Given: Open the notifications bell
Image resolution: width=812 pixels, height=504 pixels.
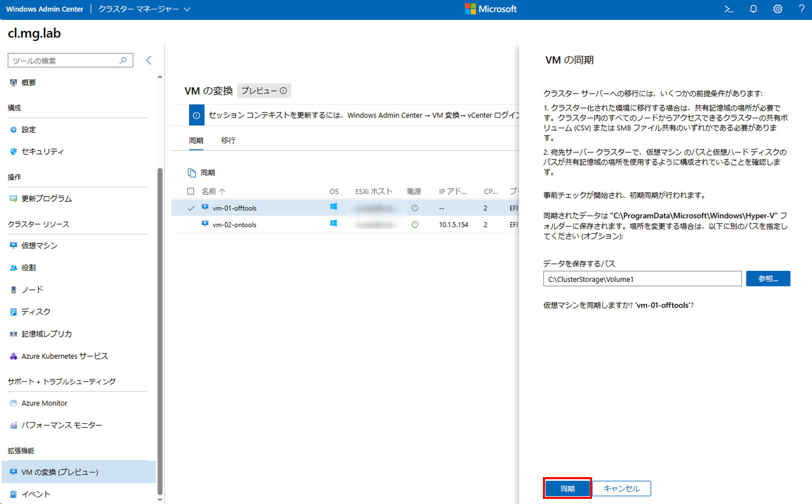Looking at the screenshot, I should pyautogui.click(x=753, y=9).
